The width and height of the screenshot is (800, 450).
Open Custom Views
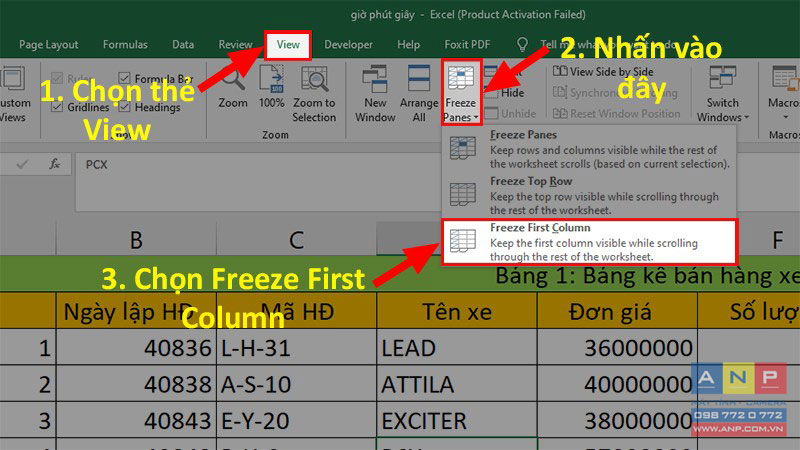tap(14, 94)
